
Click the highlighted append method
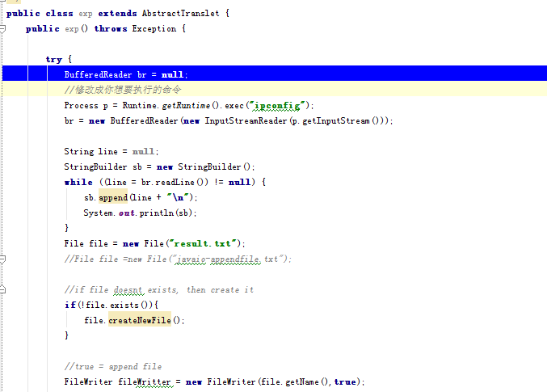tap(113, 197)
